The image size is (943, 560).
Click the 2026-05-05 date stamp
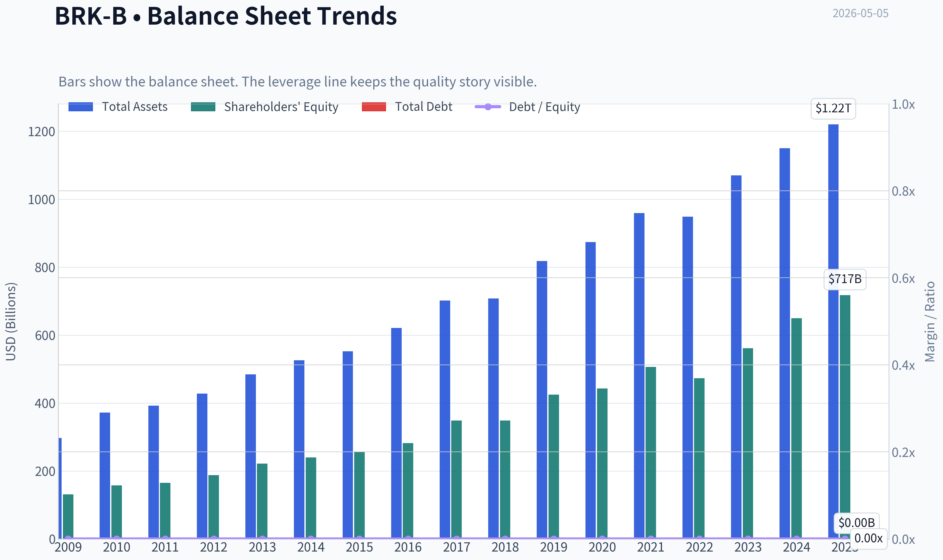(x=860, y=14)
